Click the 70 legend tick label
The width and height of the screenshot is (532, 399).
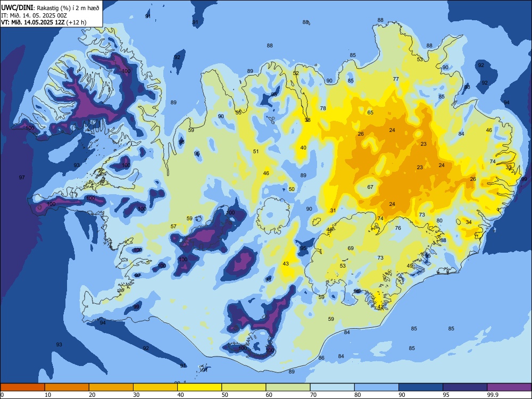click(x=313, y=395)
